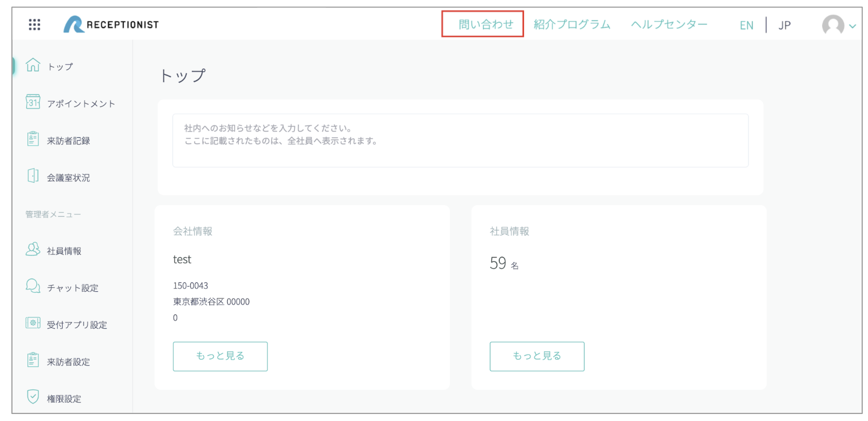Open the app launcher grid icon
This screenshot has width=868, height=421.
pos(34,25)
